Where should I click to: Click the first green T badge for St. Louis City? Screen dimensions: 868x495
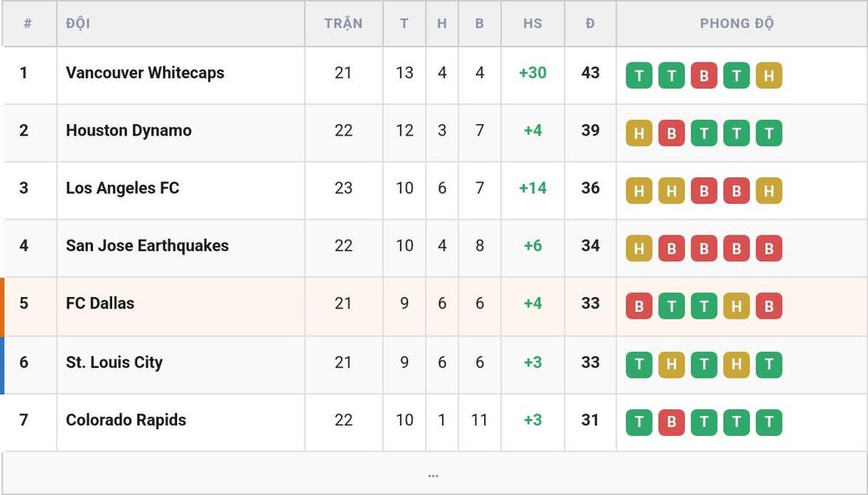click(639, 365)
